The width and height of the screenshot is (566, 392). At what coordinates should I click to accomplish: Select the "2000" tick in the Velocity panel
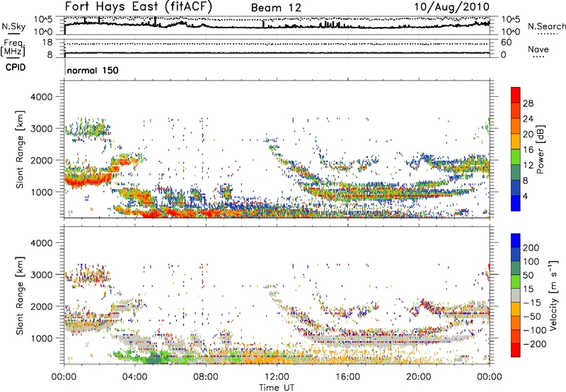tap(41, 306)
